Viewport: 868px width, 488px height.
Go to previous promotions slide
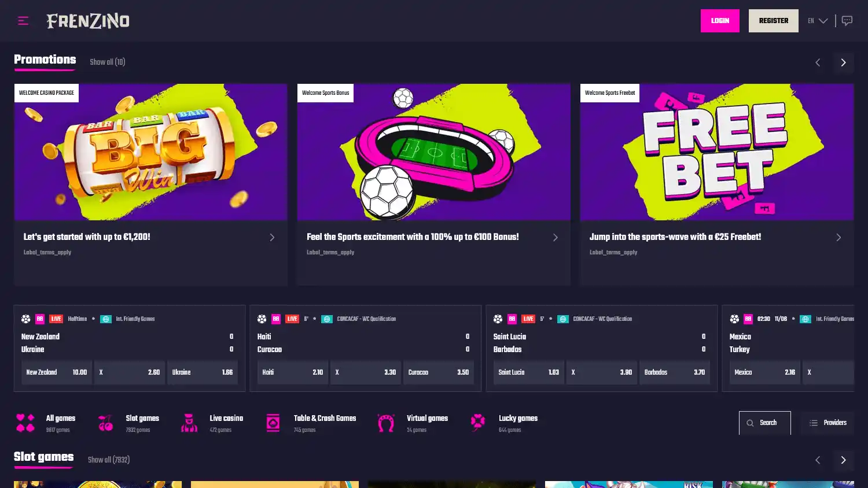818,62
